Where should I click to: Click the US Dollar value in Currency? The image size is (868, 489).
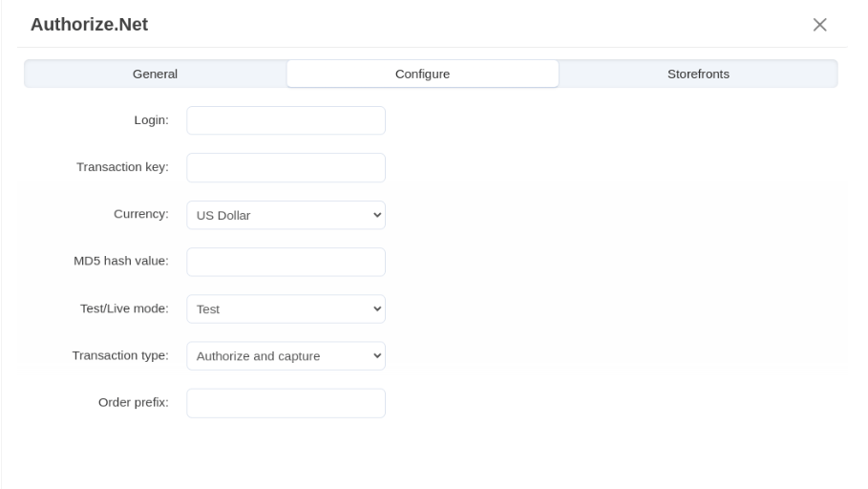223,215
